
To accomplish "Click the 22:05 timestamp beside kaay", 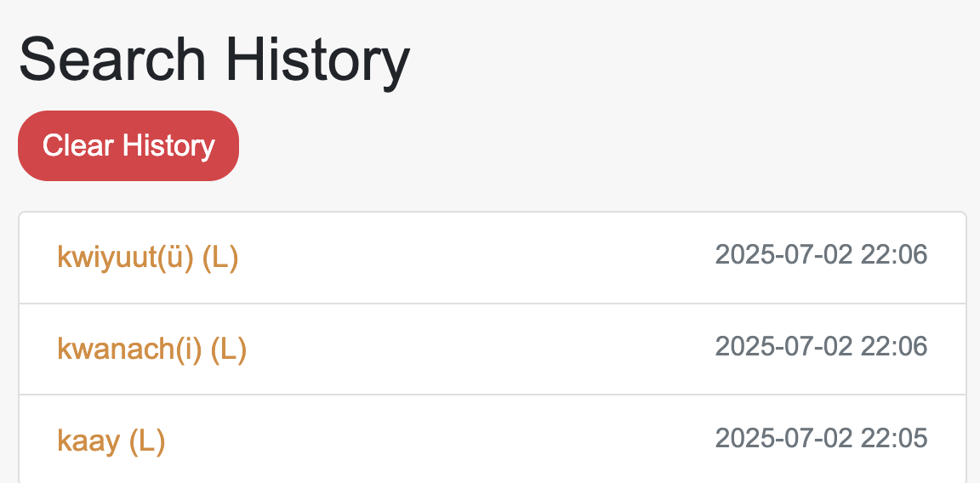I will point(821,438).
